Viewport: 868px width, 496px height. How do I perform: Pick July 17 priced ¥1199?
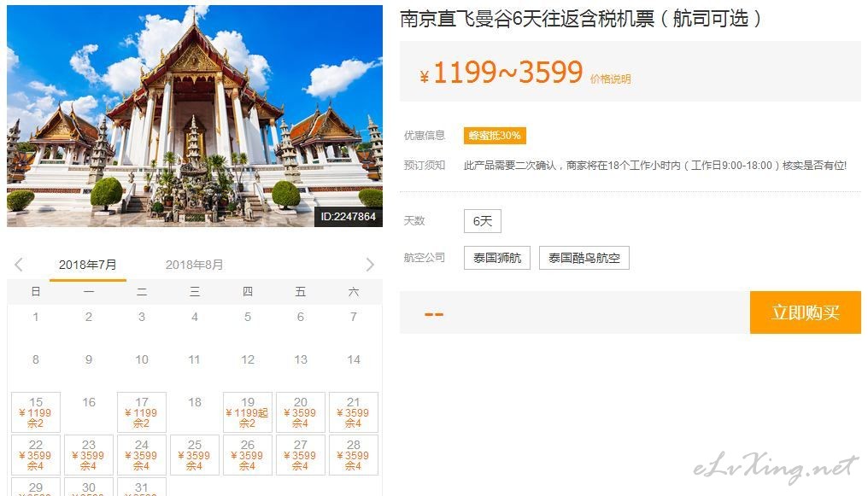(x=142, y=412)
